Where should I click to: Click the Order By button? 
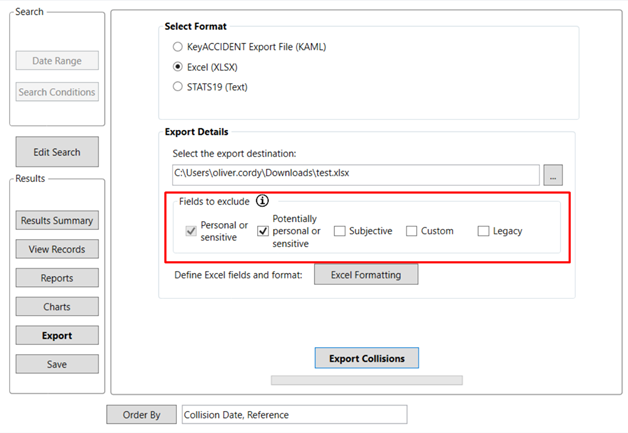[141, 415]
